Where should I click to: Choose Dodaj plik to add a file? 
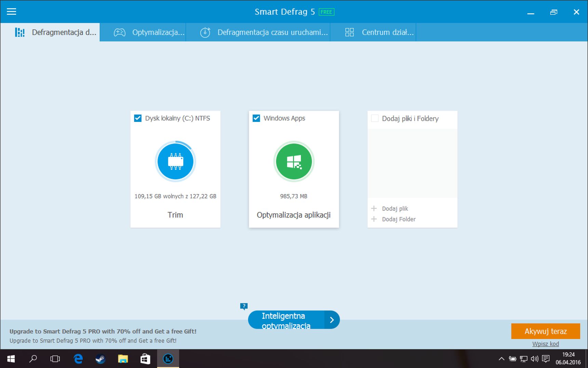click(x=395, y=208)
